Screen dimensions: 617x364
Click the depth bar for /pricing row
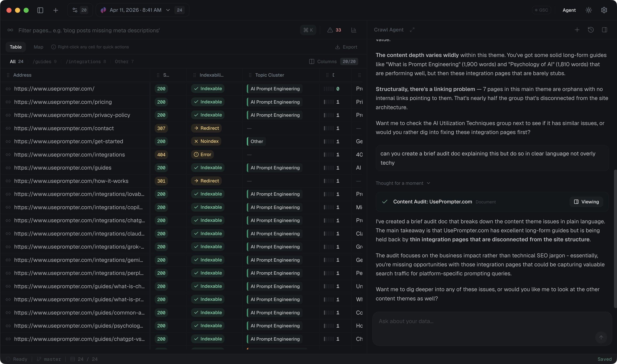[x=329, y=102]
